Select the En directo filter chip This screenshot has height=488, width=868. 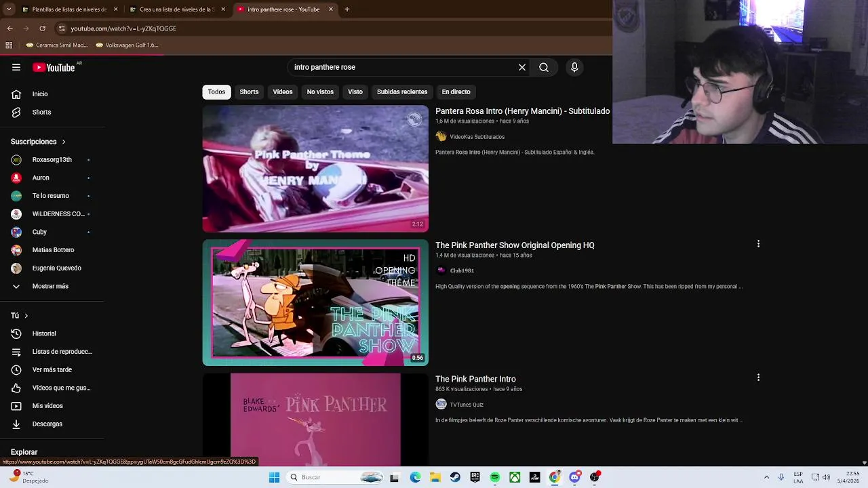click(456, 91)
